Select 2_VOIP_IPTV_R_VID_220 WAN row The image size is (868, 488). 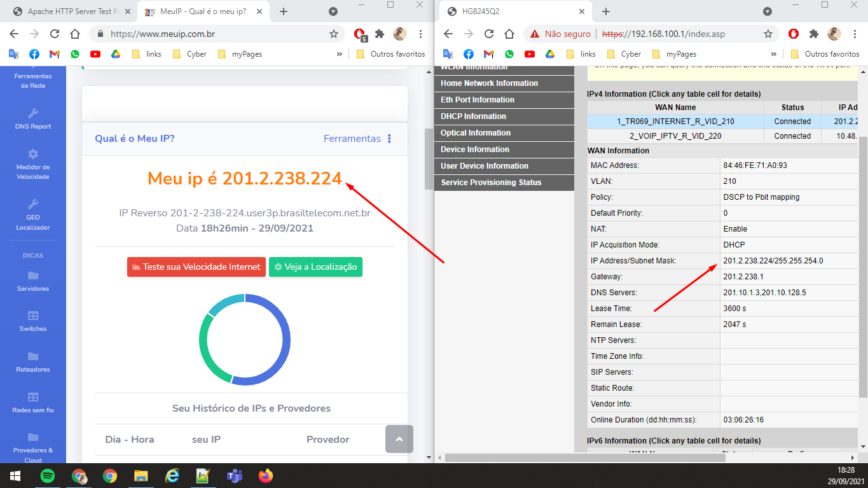coord(723,136)
